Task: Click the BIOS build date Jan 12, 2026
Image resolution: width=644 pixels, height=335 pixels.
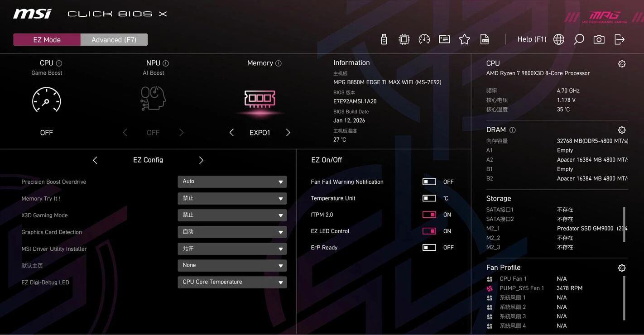Action: click(349, 120)
